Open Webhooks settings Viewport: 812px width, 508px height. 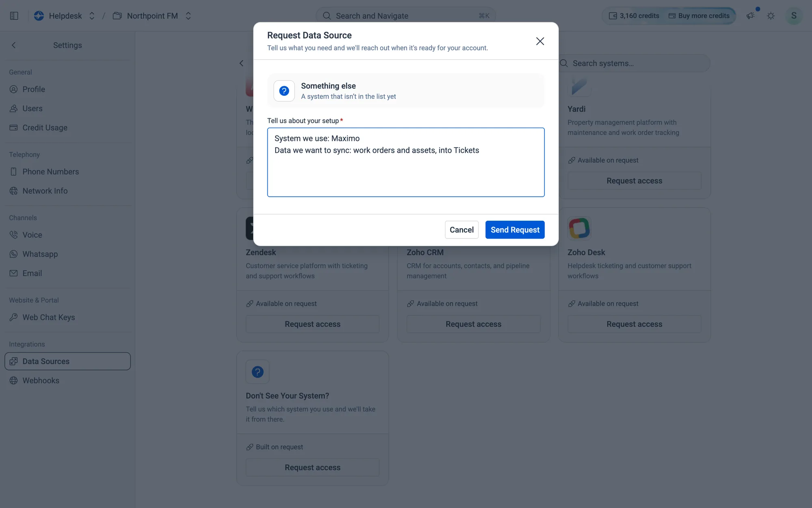pyautogui.click(x=68, y=380)
